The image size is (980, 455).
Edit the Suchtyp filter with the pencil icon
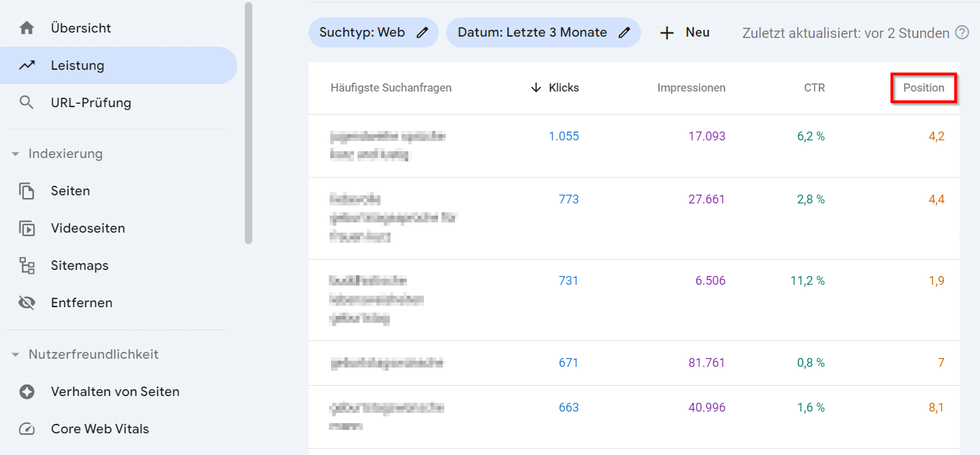coord(422,32)
